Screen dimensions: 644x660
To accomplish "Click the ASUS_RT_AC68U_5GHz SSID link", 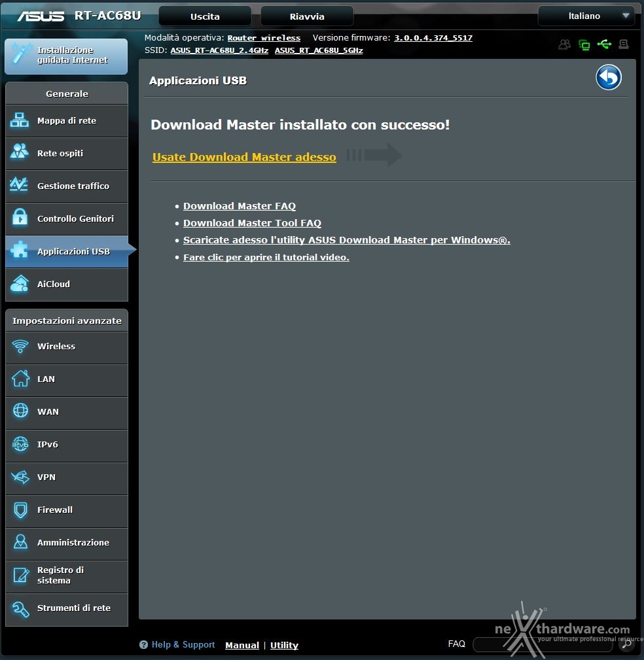I will [319, 50].
